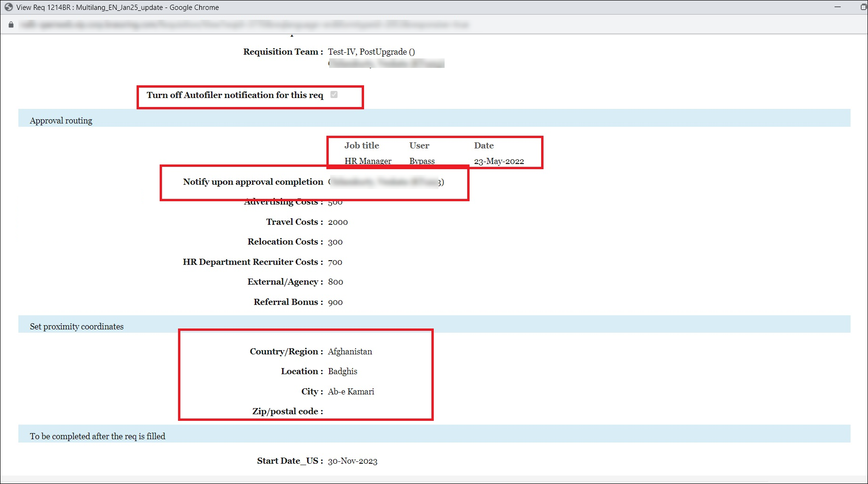Image resolution: width=868 pixels, height=484 pixels.
Task: Click the 'To be completed after the req is filled' header
Action: pyautogui.click(x=434, y=434)
